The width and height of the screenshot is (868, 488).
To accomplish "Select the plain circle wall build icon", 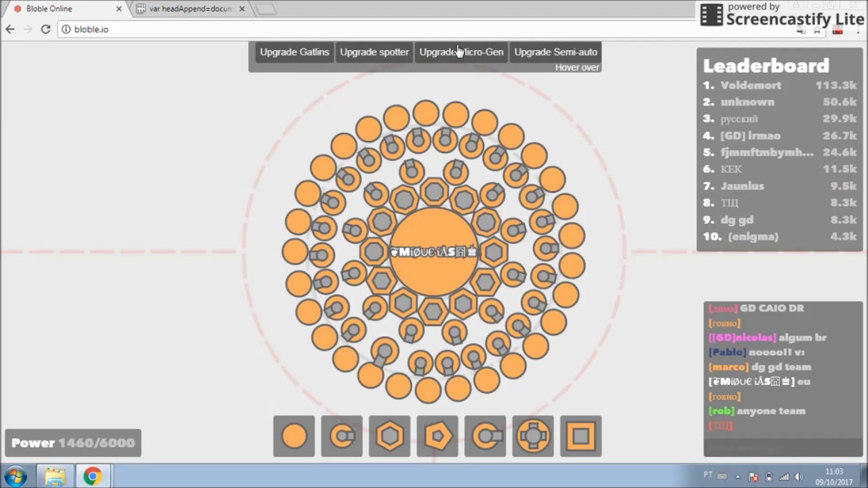I will pyautogui.click(x=294, y=436).
